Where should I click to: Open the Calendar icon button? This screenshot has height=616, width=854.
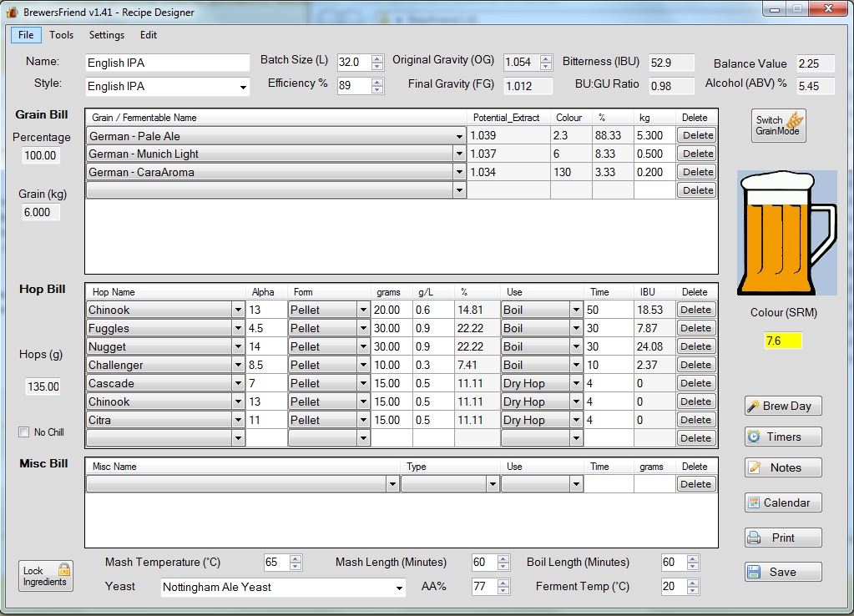(x=783, y=502)
